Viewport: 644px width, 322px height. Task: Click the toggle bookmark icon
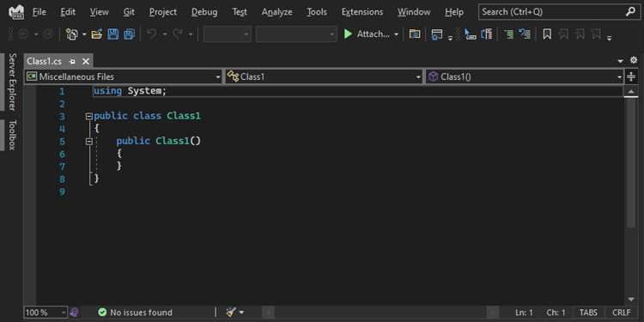(547, 34)
